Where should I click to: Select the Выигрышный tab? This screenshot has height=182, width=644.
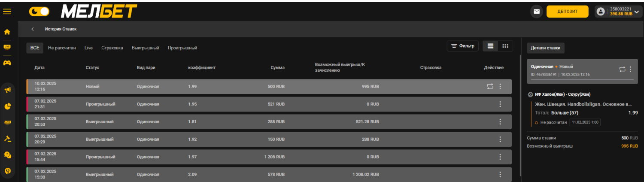click(145, 48)
